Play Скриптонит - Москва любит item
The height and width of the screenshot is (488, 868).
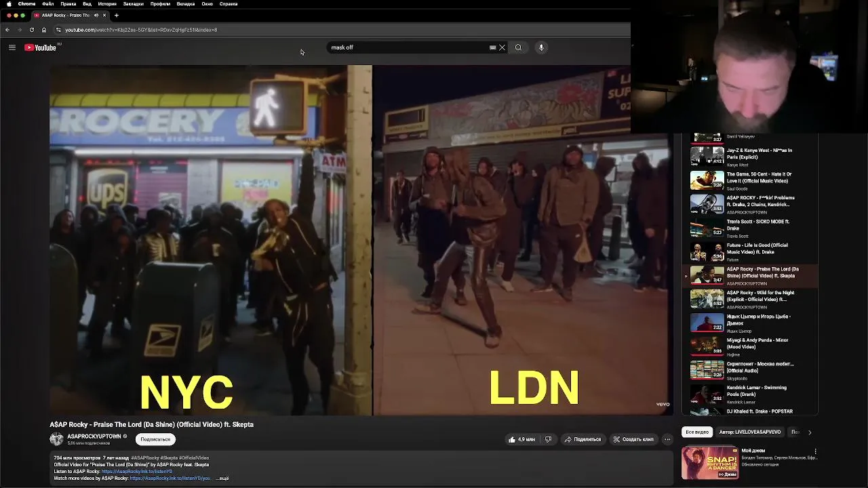click(x=750, y=370)
